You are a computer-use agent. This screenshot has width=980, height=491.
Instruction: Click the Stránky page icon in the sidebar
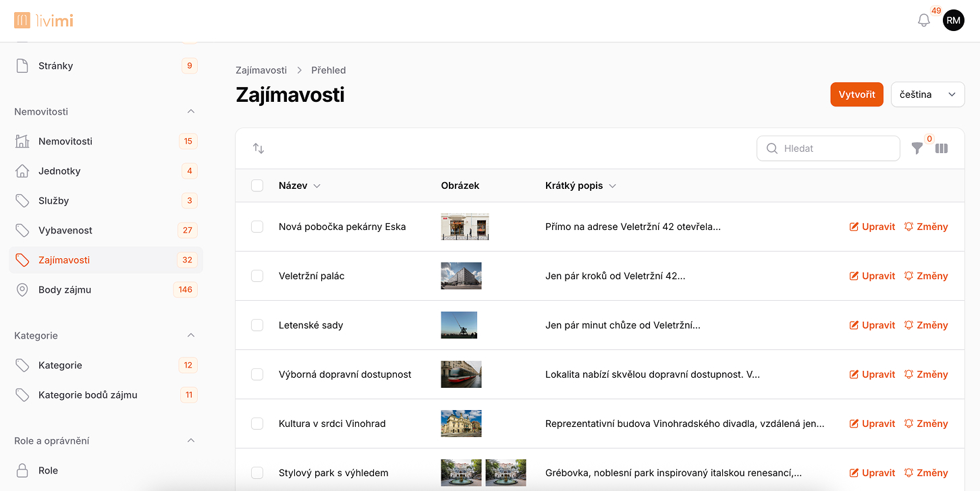(x=22, y=65)
